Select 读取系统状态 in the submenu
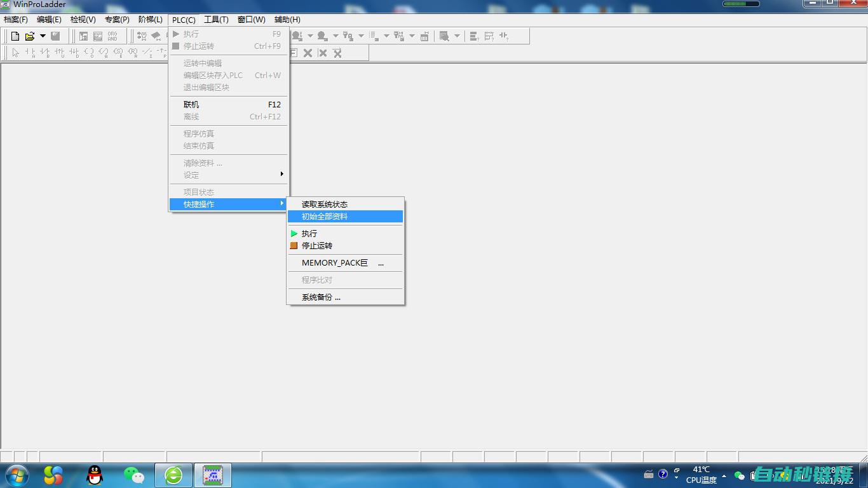The height and width of the screenshot is (488, 868). [x=346, y=204]
